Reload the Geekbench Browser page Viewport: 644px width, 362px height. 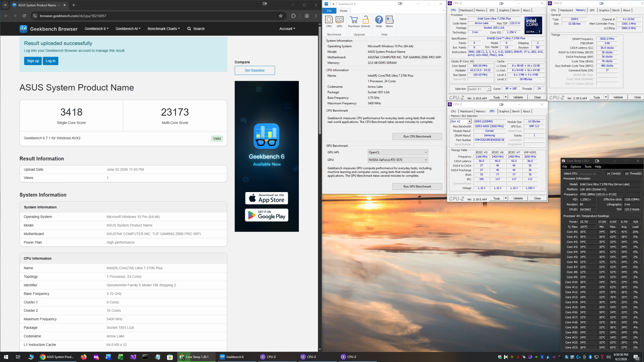click(24, 16)
